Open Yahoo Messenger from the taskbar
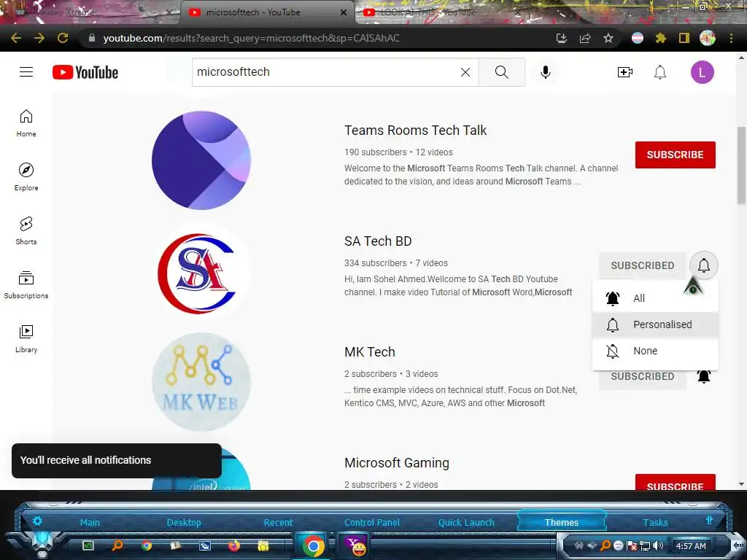This screenshot has height=560, width=747. pos(355,545)
